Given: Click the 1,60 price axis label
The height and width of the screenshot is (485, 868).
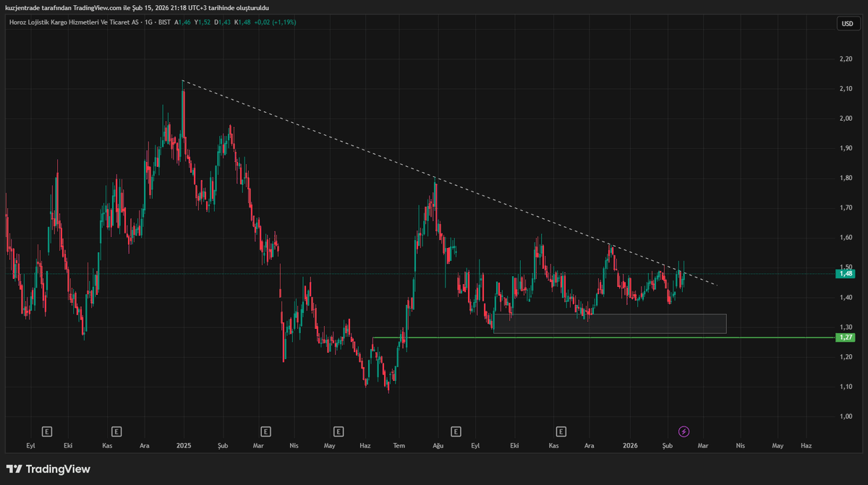Looking at the screenshot, I should click(846, 238).
